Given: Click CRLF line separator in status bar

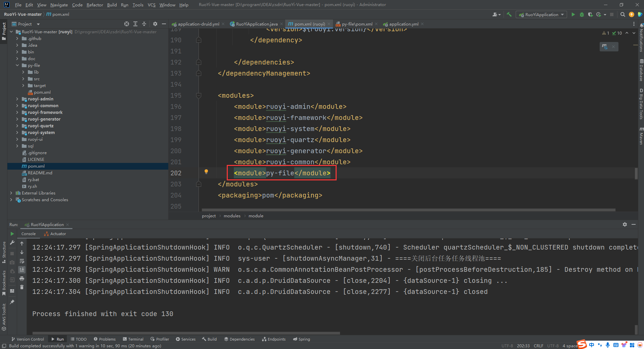Looking at the screenshot, I should (x=539, y=346).
